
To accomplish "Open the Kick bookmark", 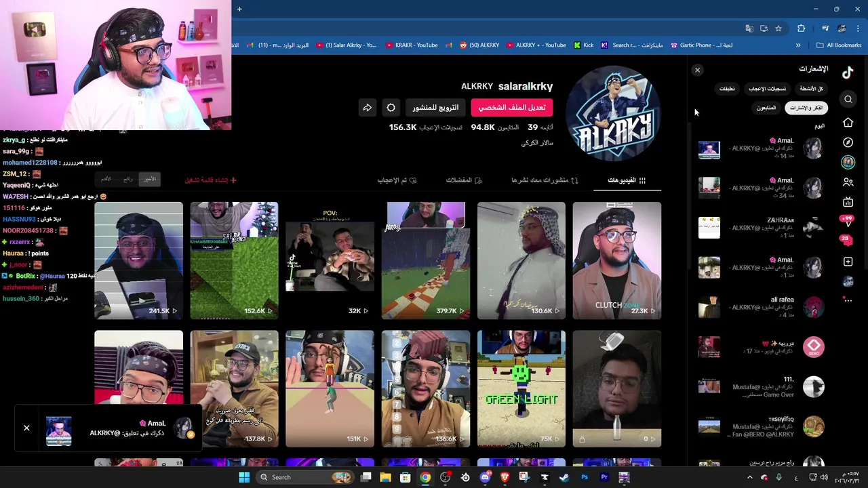I will (x=583, y=45).
